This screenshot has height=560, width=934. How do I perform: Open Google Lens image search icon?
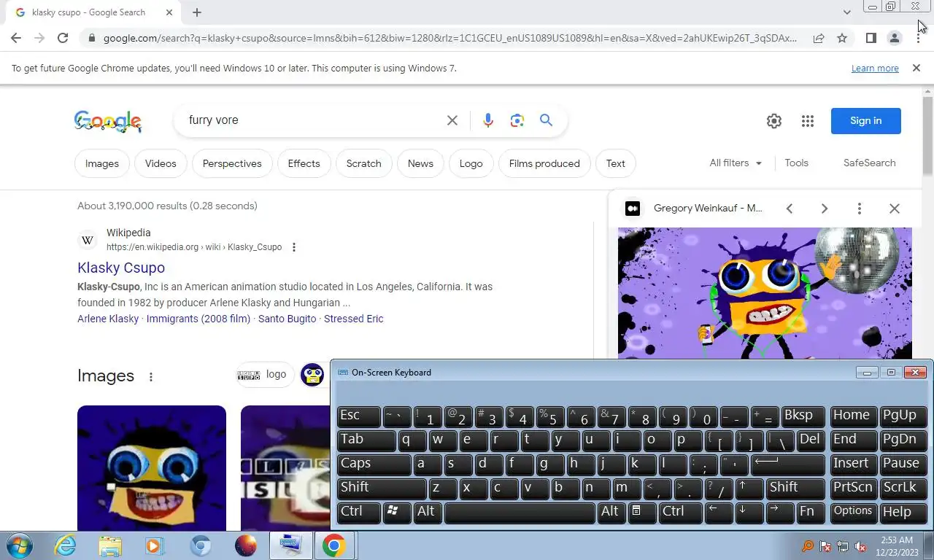pyautogui.click(x=517, y=120)
